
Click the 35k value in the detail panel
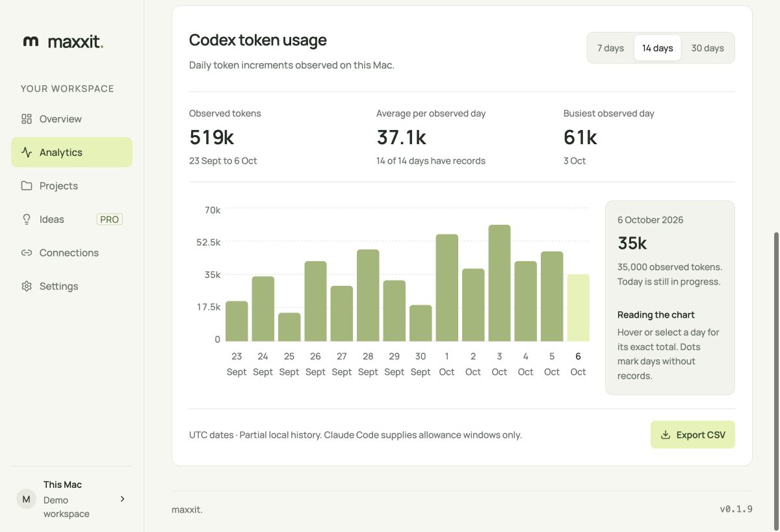pos(632,243)
